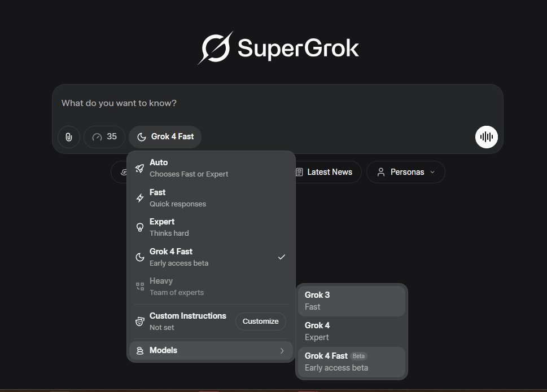Click the speedometer 35 usage button
547x392 pixels.
[104, 137]
